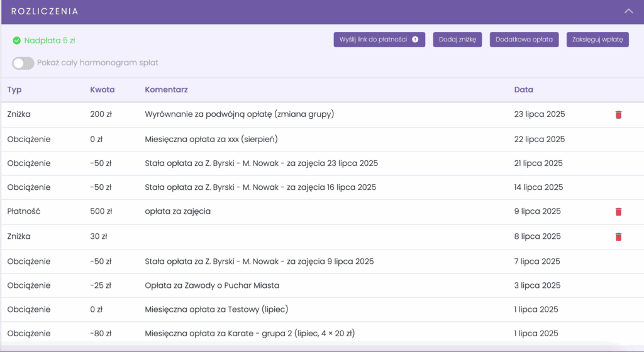This screenshot has height=352, width=644.
Task: Toggle Pokaż cały harmonogram spłat switch
Action: pos(23,63)
